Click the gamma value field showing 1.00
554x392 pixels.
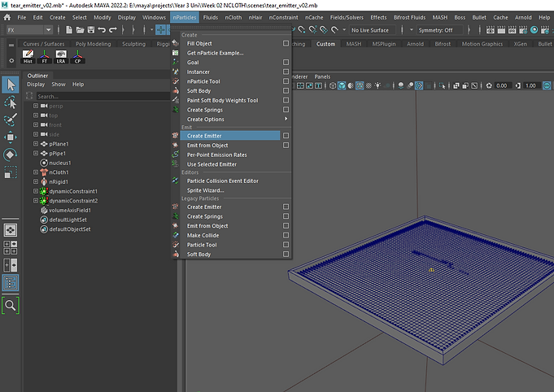coord(530,85)
